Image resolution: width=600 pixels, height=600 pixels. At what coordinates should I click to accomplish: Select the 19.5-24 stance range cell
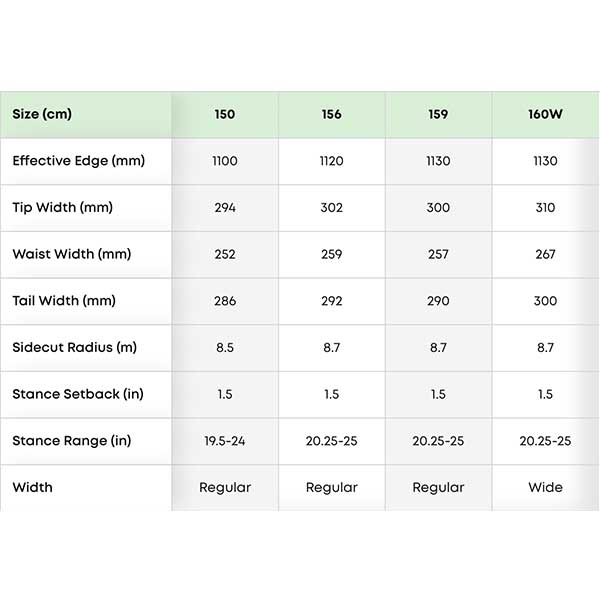tap(225, 440)
